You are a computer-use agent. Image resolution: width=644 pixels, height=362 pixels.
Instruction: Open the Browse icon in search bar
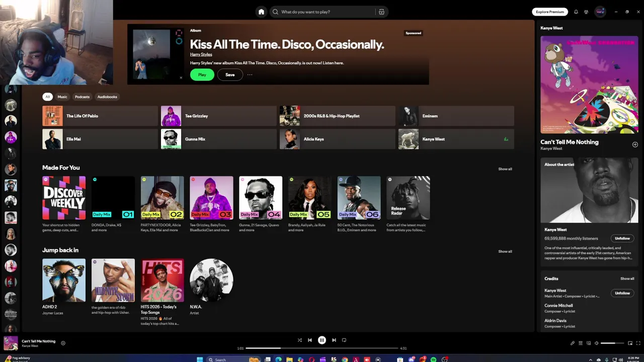pyautogui.click(x=381, y=12)
